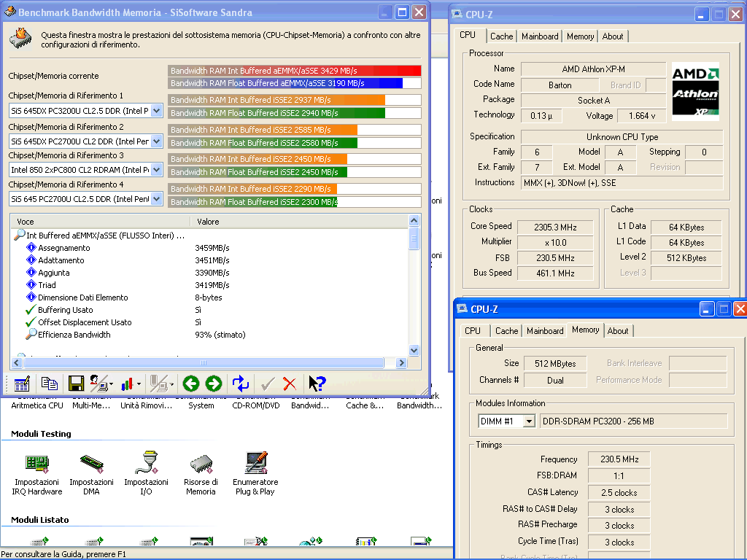Switch to Mainboard tab in the lower CPU-Z window

pyautogui.click(x=545, y=331)
